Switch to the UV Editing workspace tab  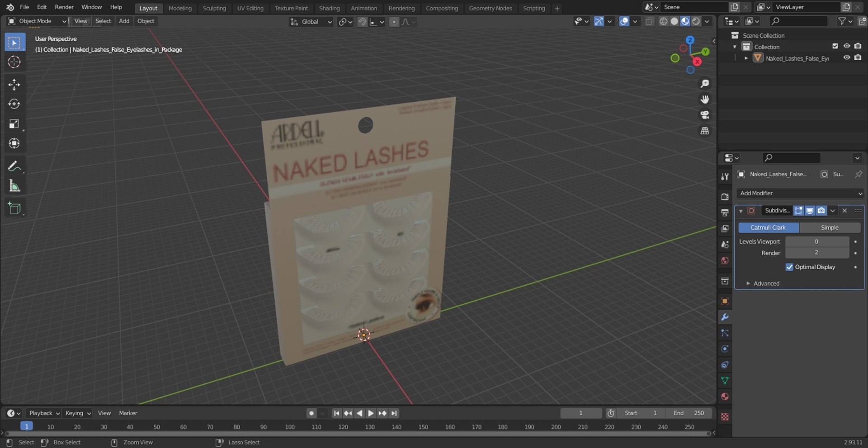[x=250, y=8]
